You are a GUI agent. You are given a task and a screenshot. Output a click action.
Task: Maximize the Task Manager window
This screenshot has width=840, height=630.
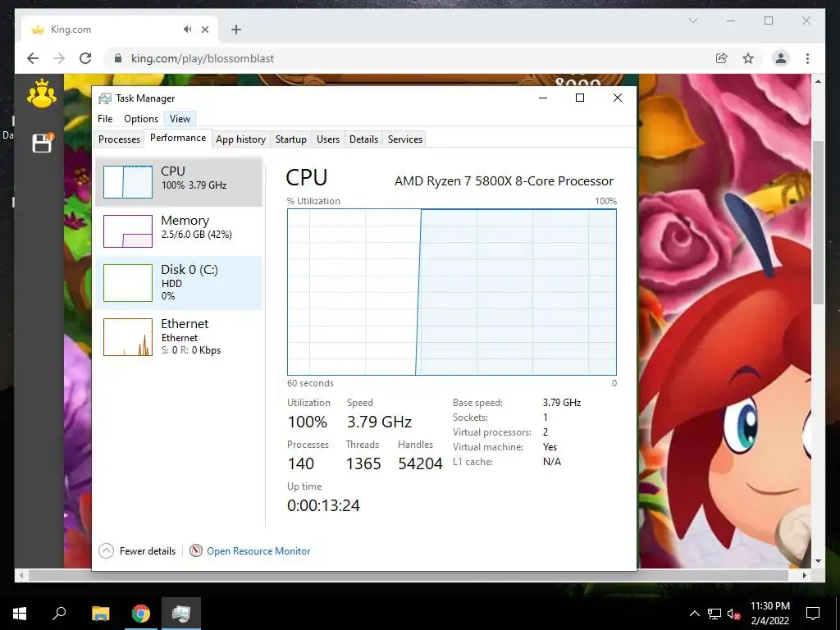point(580,98)
